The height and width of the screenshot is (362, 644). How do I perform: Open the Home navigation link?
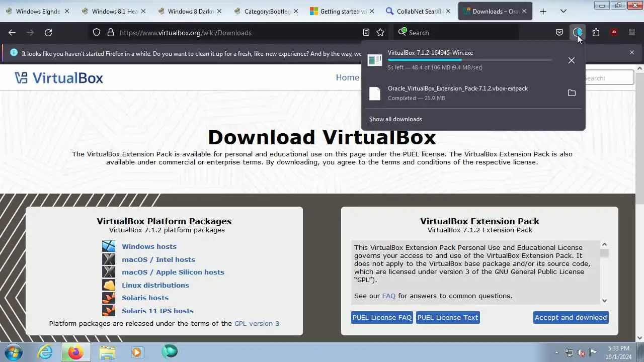pos(348,77)
